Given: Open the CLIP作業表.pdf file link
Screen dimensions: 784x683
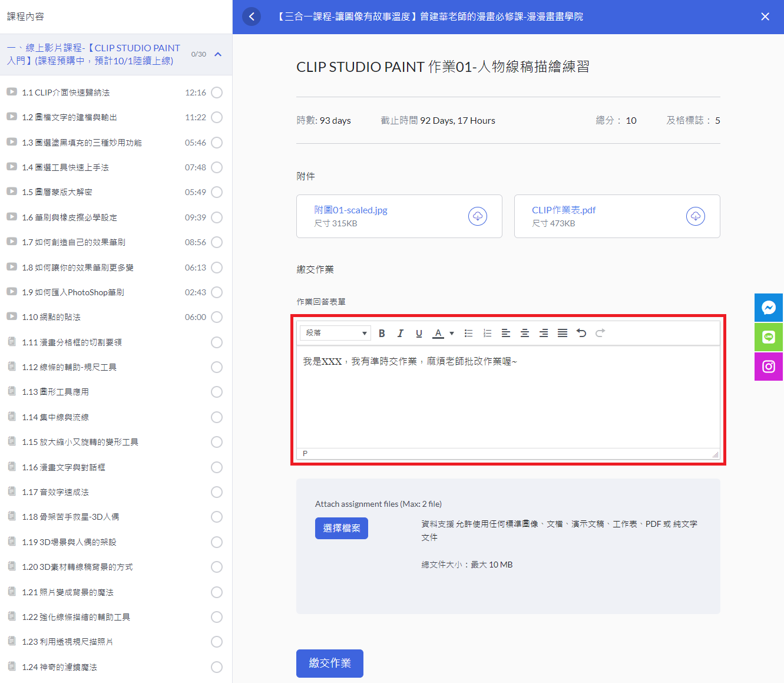Looking at the screenshot, I should click(564, 210).
